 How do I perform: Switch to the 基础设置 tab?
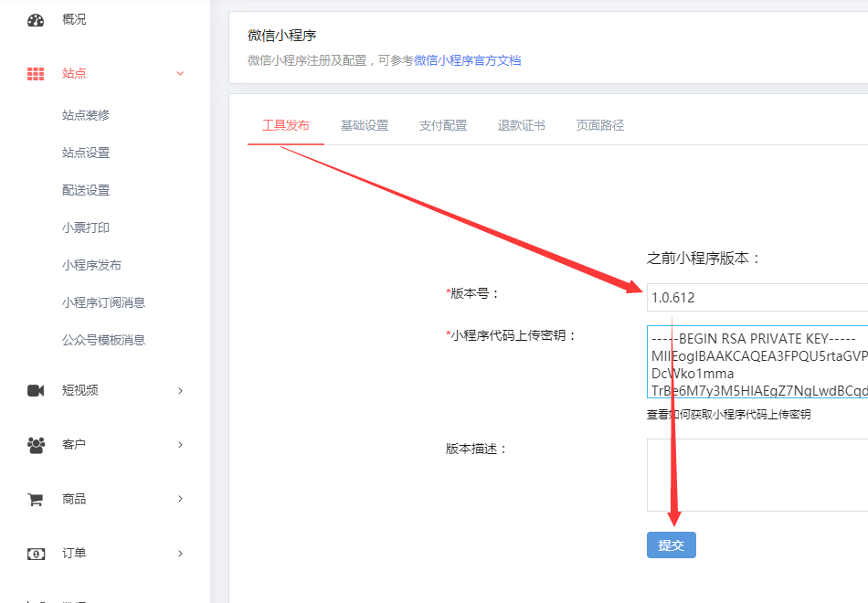[365, 126]
